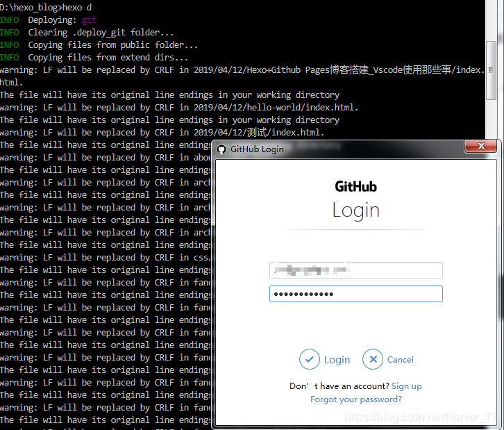This screenshot has width=504, height=430.
Task: Close the GitHub Login dialog
Action: click(481, 146)
